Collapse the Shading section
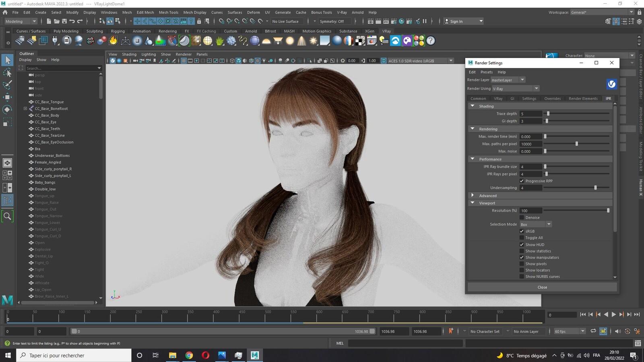The image size is (644, 362). click(x=473, y=106)
